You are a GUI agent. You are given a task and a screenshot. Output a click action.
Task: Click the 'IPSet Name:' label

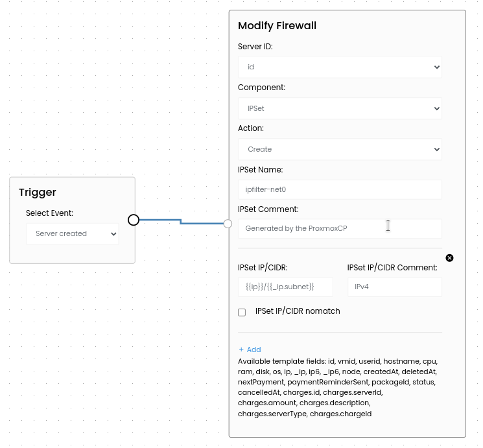pos(260,170)
